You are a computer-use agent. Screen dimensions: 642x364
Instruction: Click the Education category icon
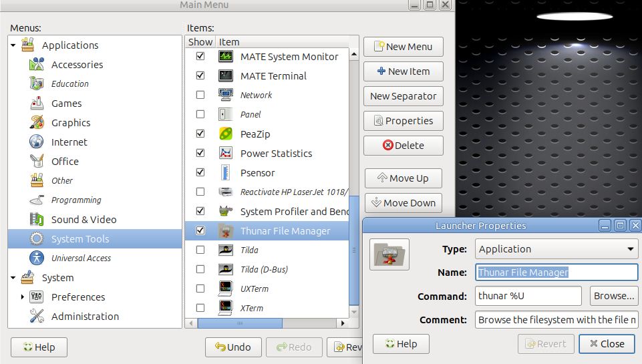37,83
